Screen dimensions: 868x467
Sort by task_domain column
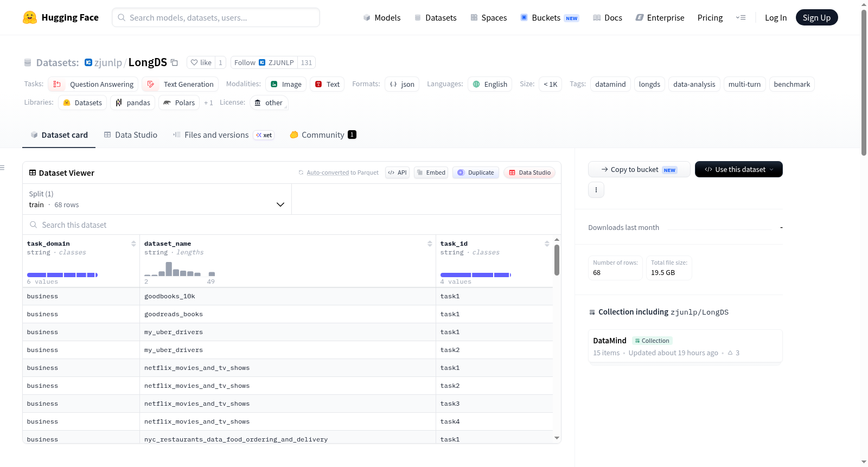tap(133, 244)
